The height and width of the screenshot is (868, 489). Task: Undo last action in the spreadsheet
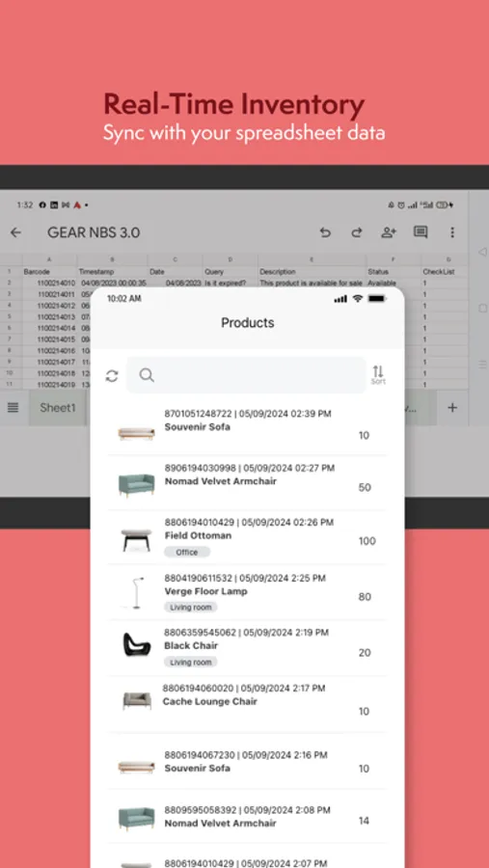pyautogui.click(x=325, y=232)
